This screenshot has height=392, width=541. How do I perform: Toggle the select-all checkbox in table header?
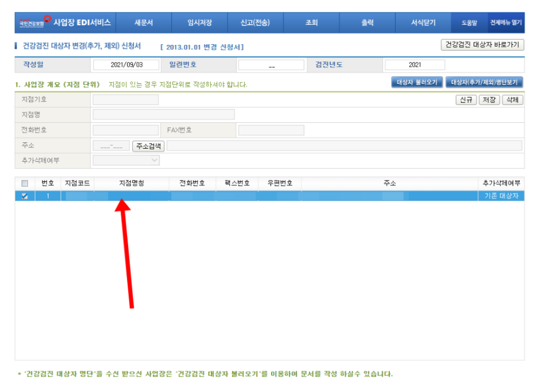click(24, 184)
